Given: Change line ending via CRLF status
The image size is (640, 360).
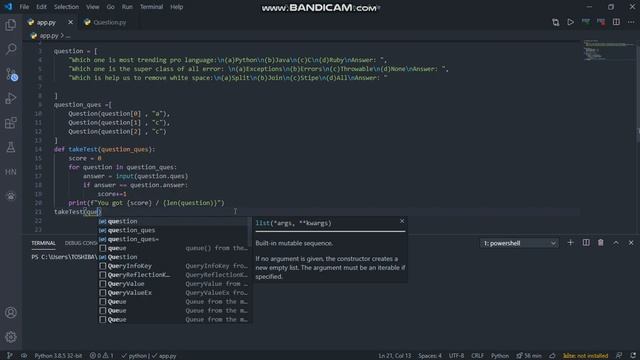Looking at the screenshot, I should coord(477,356).
